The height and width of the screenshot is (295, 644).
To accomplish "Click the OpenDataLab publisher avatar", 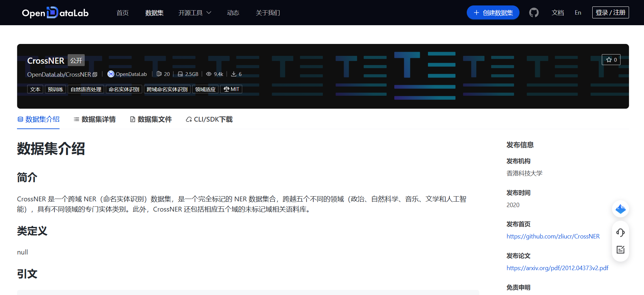I will (x=111, y=74).
